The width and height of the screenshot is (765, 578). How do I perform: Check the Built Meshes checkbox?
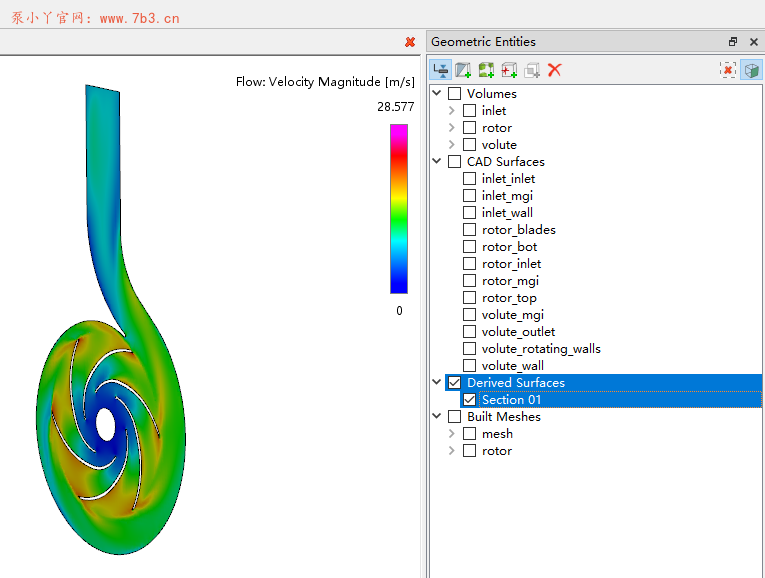454,417
